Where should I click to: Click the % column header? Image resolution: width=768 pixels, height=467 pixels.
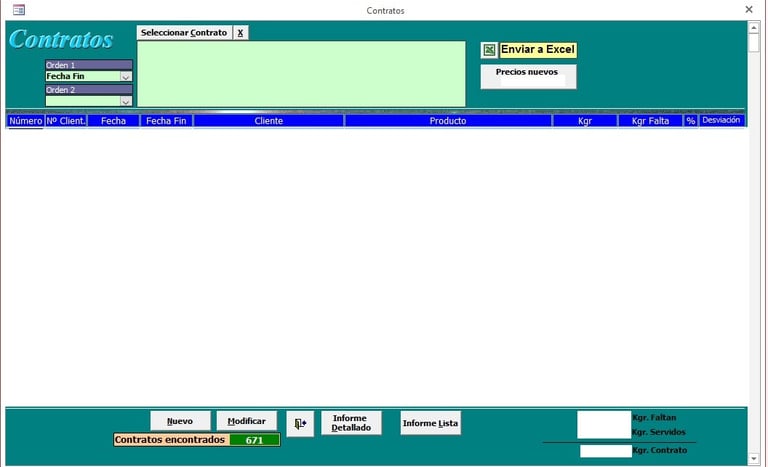[x=691, y=121]
